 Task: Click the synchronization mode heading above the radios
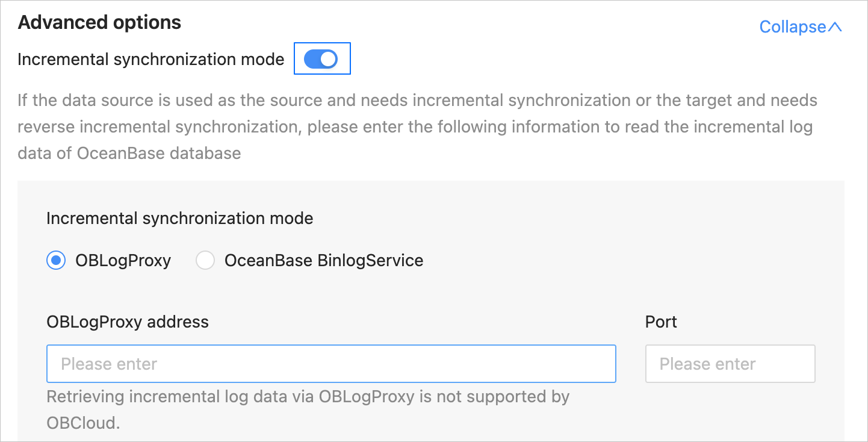(x=179, y=218)
